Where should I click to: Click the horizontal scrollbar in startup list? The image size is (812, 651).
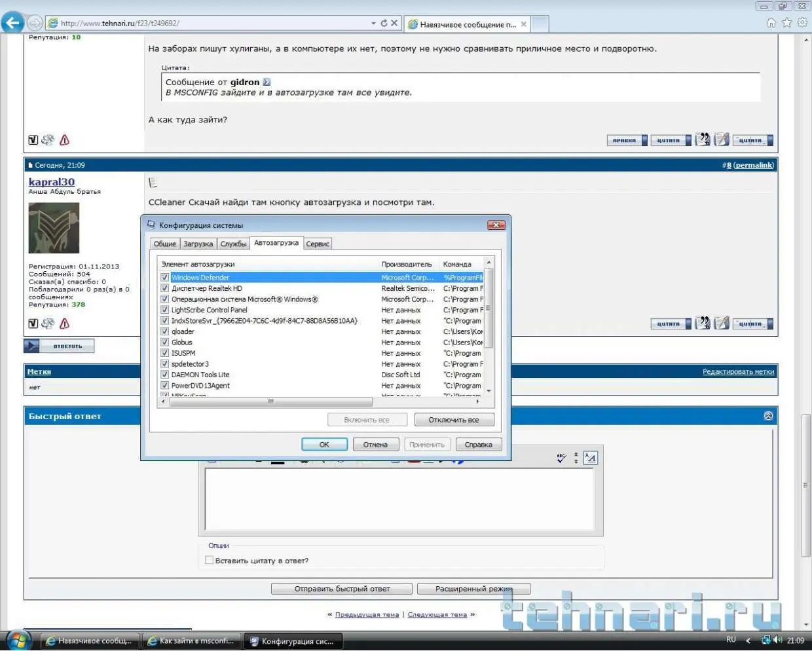(270, 401)
